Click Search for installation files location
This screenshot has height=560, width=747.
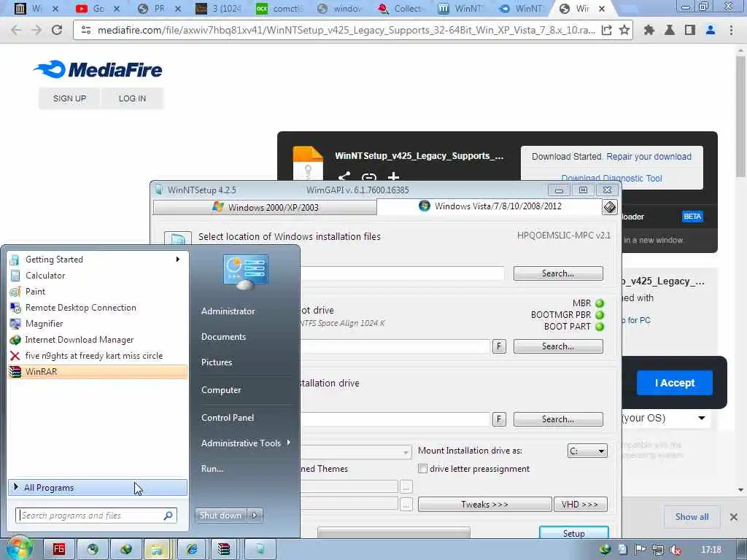tap(558, 273)
